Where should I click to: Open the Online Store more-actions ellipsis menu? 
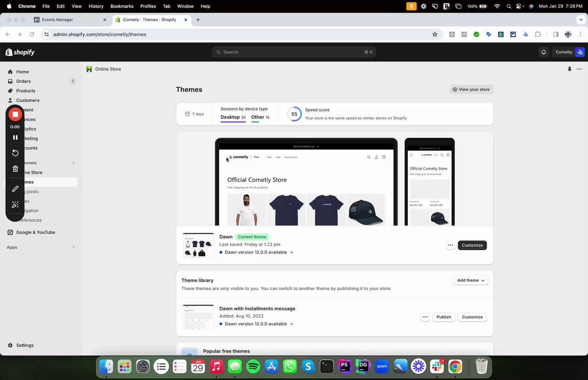pos(579,69)
